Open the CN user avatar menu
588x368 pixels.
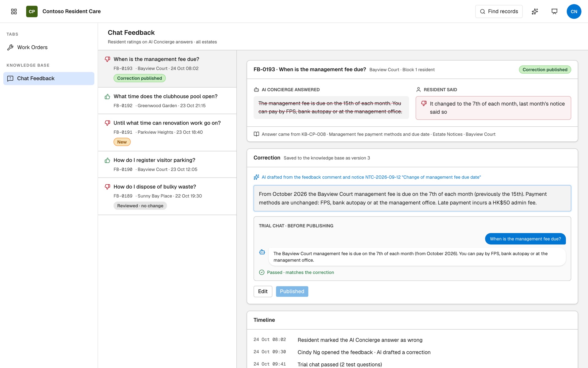tap(574, 11)
